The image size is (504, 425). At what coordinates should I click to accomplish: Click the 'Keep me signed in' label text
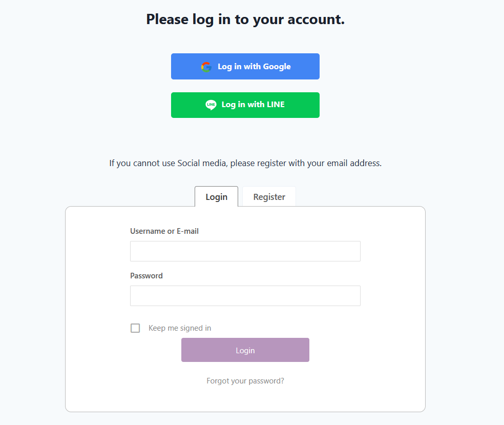coord(180,328)
